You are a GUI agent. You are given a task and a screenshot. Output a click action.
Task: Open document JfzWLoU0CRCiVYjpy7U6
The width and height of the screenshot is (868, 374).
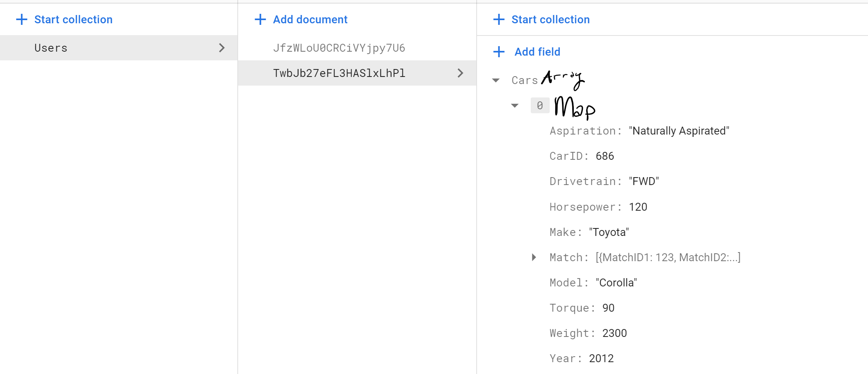pos(339,48)
